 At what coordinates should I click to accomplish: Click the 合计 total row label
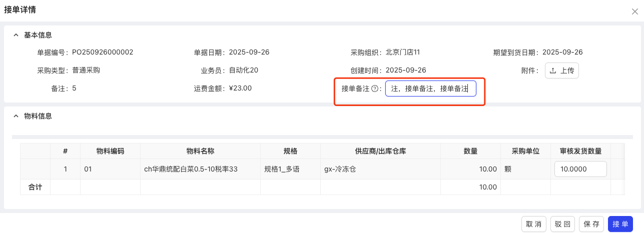coord(35,187)
